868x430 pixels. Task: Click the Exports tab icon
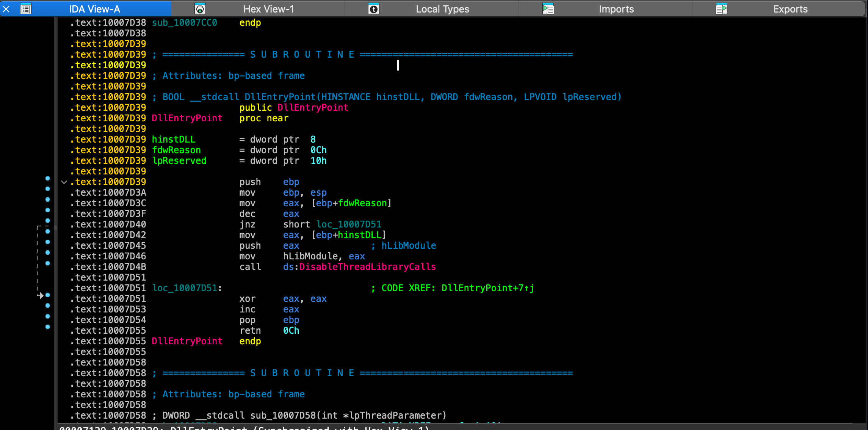tap(721, 9)
